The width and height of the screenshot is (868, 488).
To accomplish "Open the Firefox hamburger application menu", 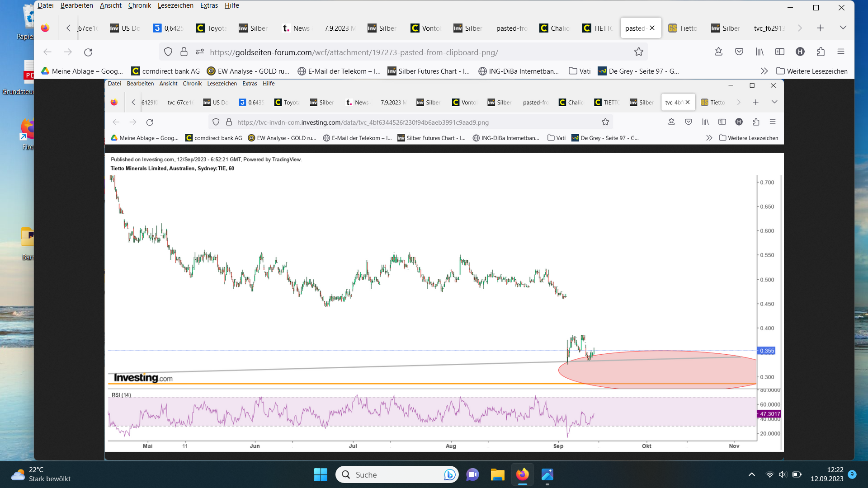I will [x=840, y=52].
